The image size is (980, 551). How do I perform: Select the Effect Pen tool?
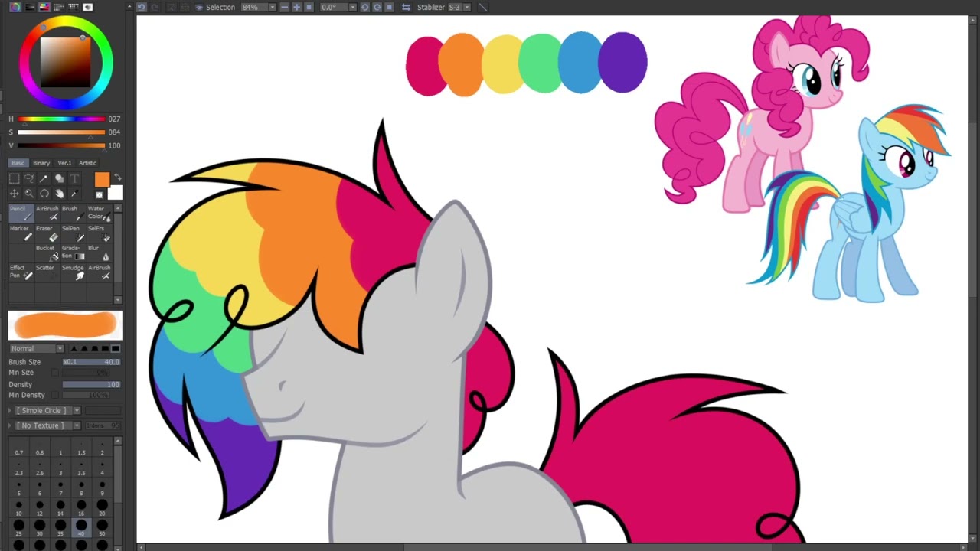tap(21, 272)
